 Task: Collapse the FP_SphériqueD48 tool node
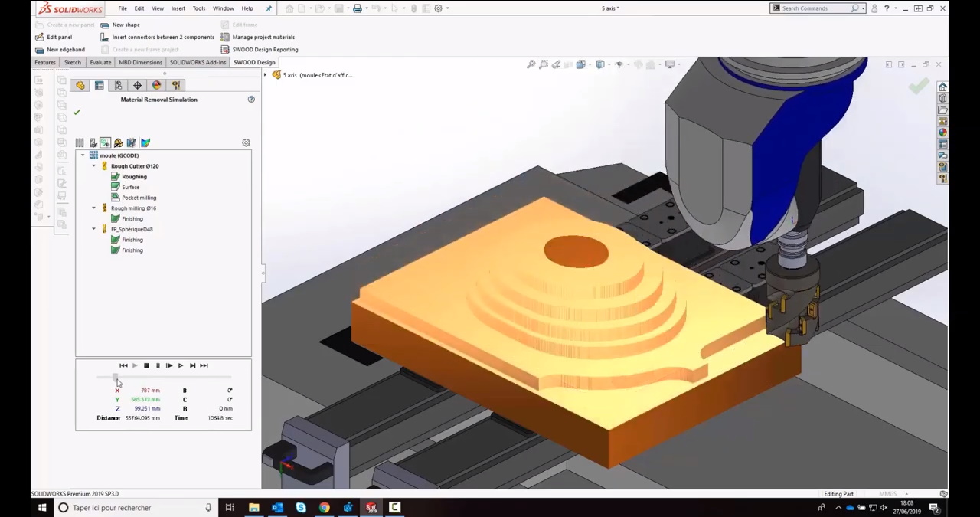(x=94, y=229)
